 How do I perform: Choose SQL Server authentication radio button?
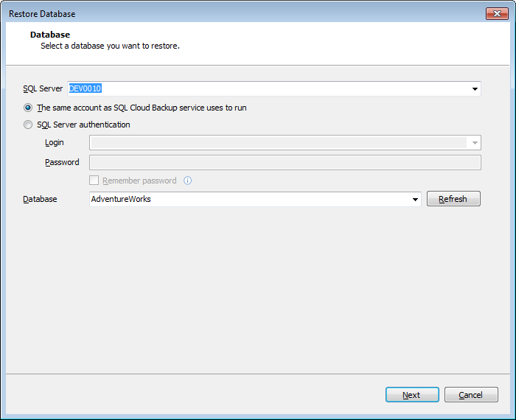click(x=28, y=125)
